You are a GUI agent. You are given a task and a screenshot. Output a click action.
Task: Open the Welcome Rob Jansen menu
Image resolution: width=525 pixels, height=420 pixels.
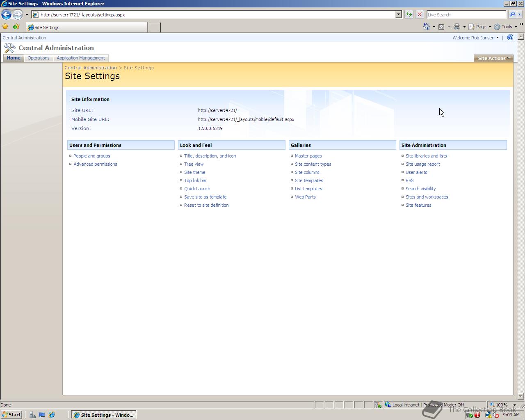[475, 38]
